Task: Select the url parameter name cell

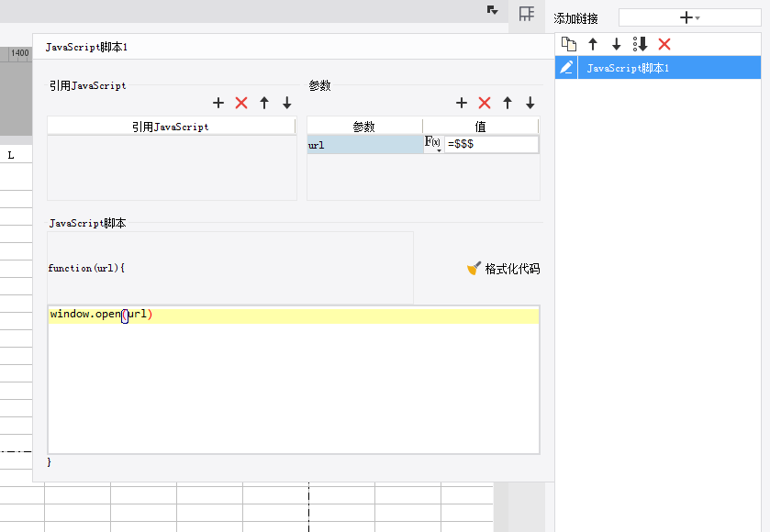Action: point(365,144)
